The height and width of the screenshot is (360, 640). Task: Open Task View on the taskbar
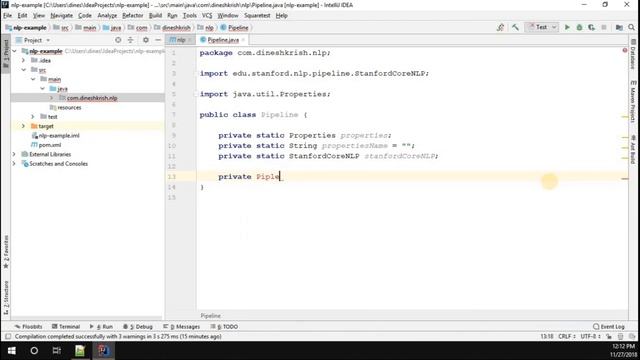click(57, 351)
